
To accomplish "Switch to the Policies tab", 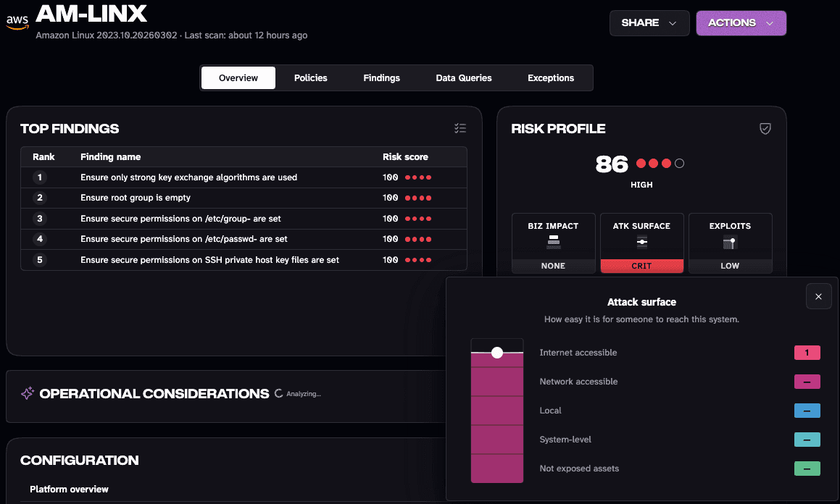I will pos(311,77).
